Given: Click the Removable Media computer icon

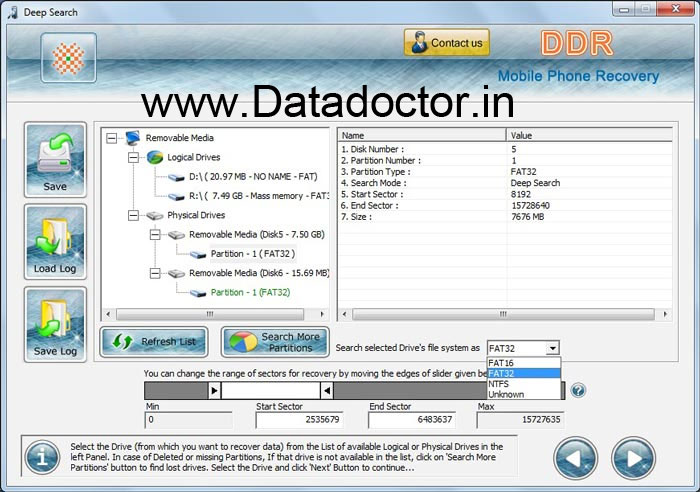Looking at the screenshot, I should click(133, 138).
